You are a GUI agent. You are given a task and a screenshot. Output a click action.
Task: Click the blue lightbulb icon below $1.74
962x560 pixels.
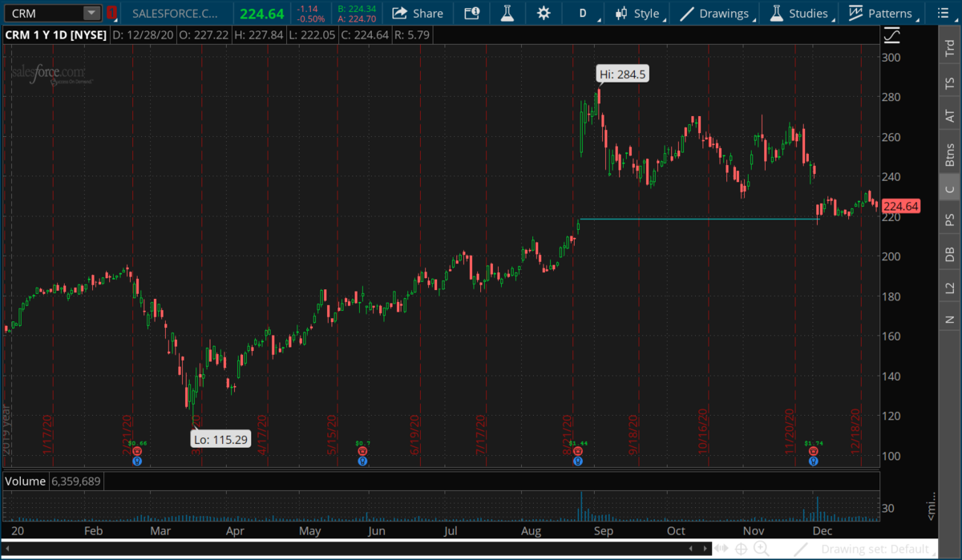(x=814, y=461)
